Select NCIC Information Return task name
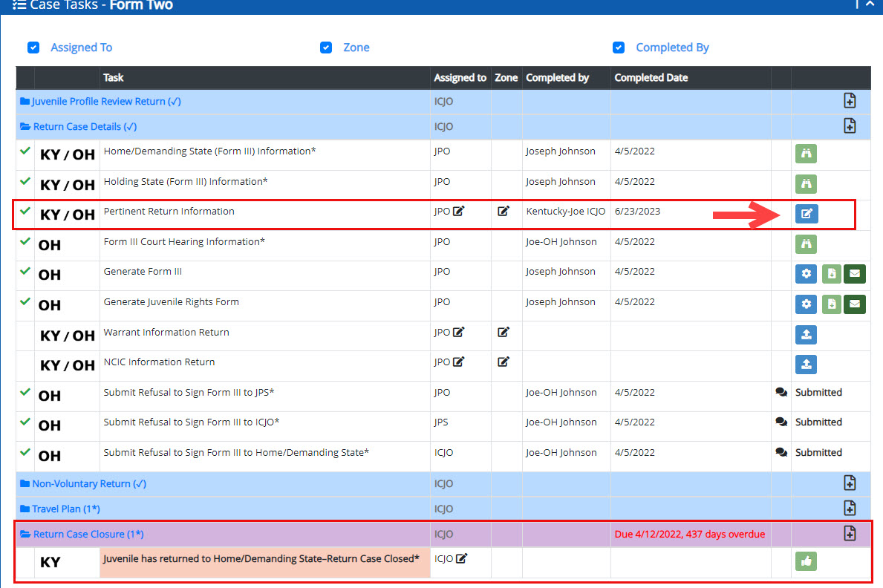883x588 pixels. [x=160, y=362]
